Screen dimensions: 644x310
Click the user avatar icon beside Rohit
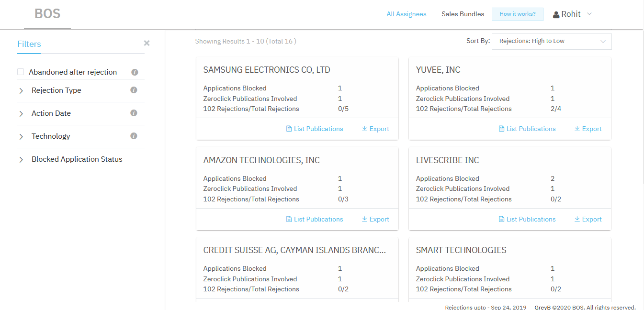pyautogui.click(x=556, y=15)
